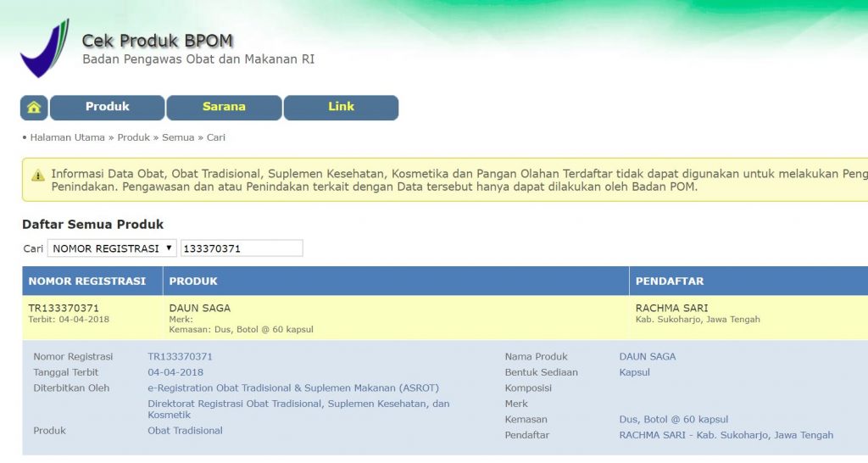Click RACHMA SARI in the result row
The image size is (868, 463).
coord(671,308)
